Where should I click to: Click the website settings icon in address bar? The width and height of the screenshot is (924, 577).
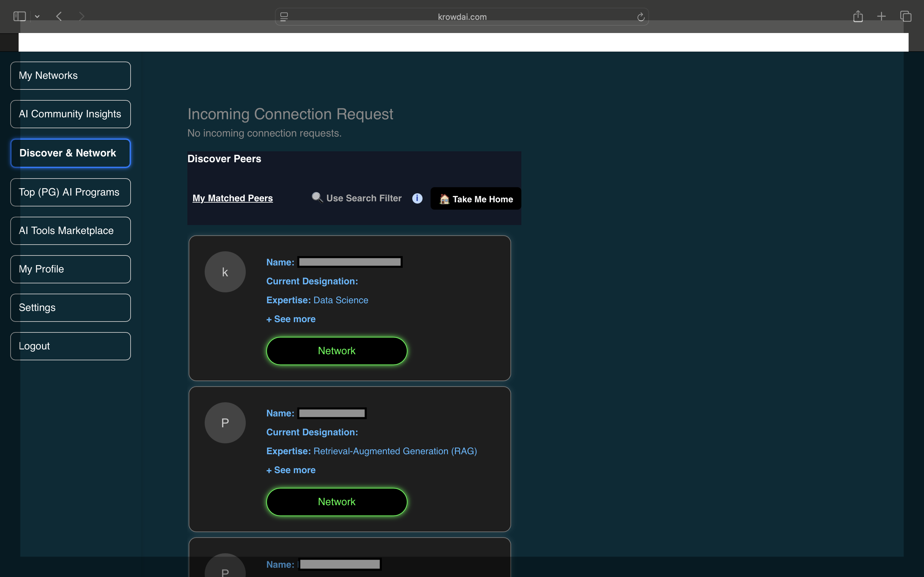point(284,17)
